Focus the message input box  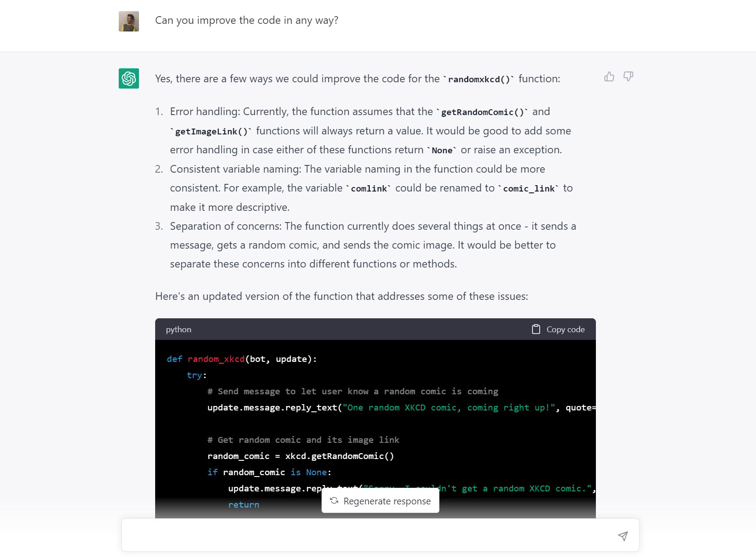(x=369, y=535)
